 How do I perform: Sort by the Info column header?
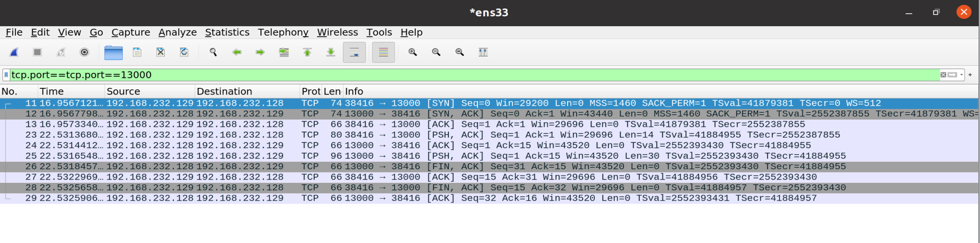click(661, 91)
